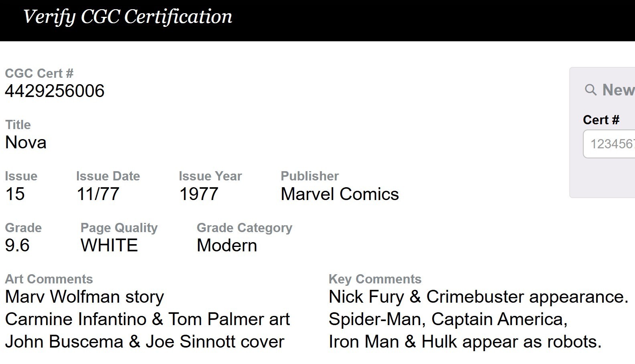Click the issue number 15
Viewport: 635px width, 364px height.
15,194
